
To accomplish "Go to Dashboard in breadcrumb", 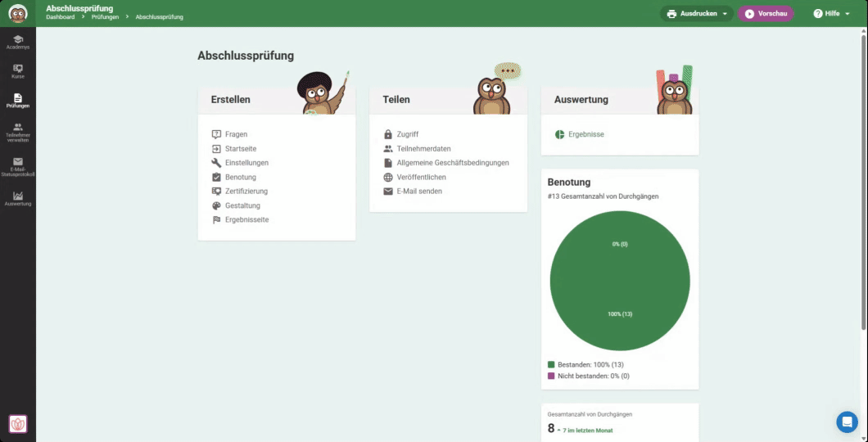I will tap(60, 17).
